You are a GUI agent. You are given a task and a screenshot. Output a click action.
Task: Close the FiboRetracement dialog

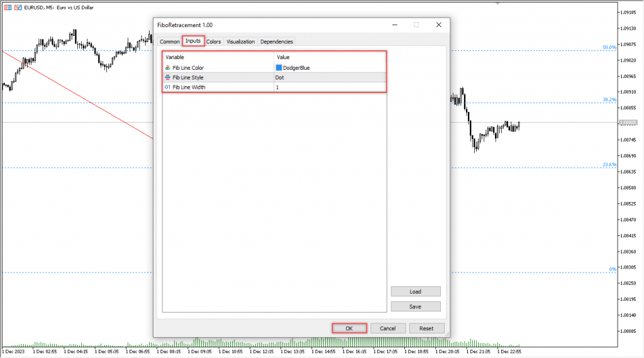[x=438, y=25]
